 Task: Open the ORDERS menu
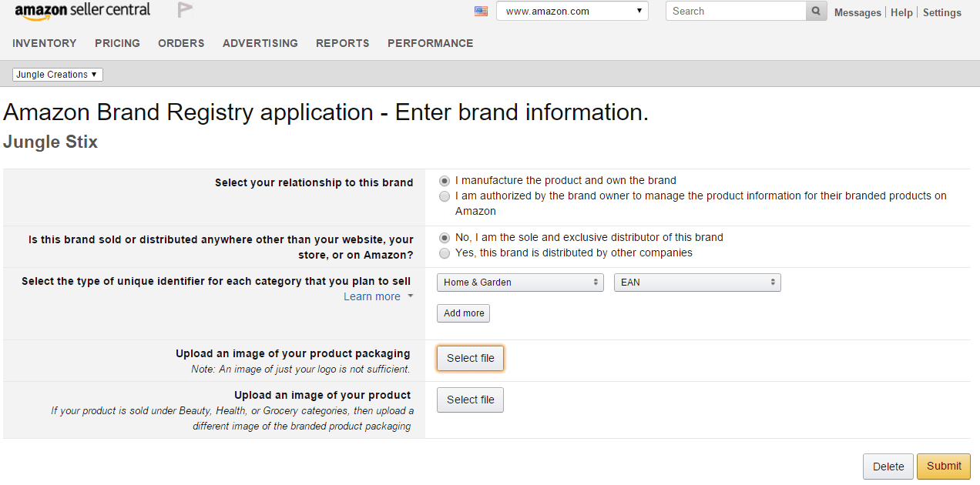point(181,43)
